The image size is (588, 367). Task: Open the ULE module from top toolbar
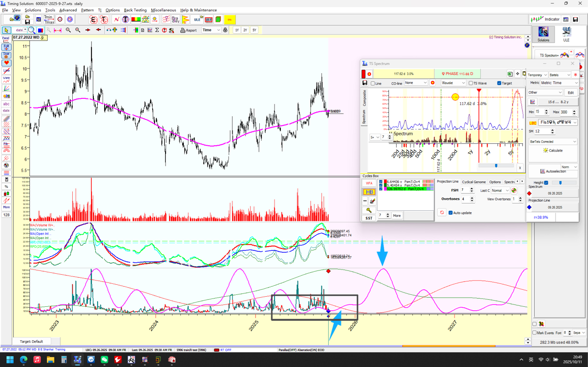point(197,20)
